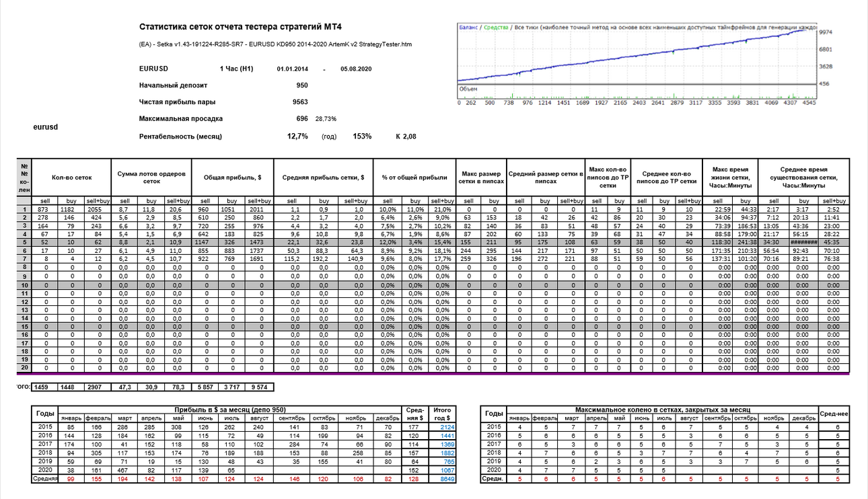This screenshot has width=868, height=499.
Task: Click the totals row cell 5 857
Action: pos(205,387)
